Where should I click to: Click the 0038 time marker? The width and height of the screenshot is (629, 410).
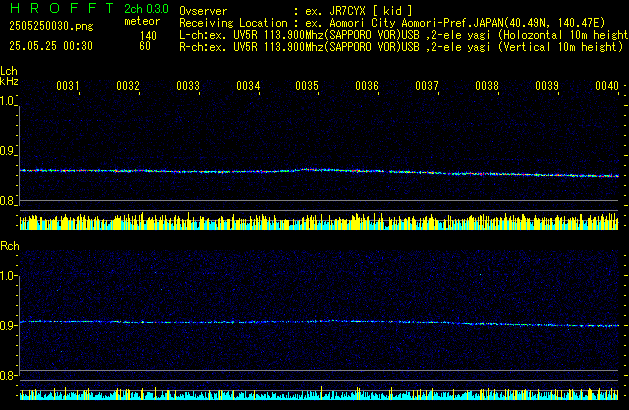coord(487,86)
